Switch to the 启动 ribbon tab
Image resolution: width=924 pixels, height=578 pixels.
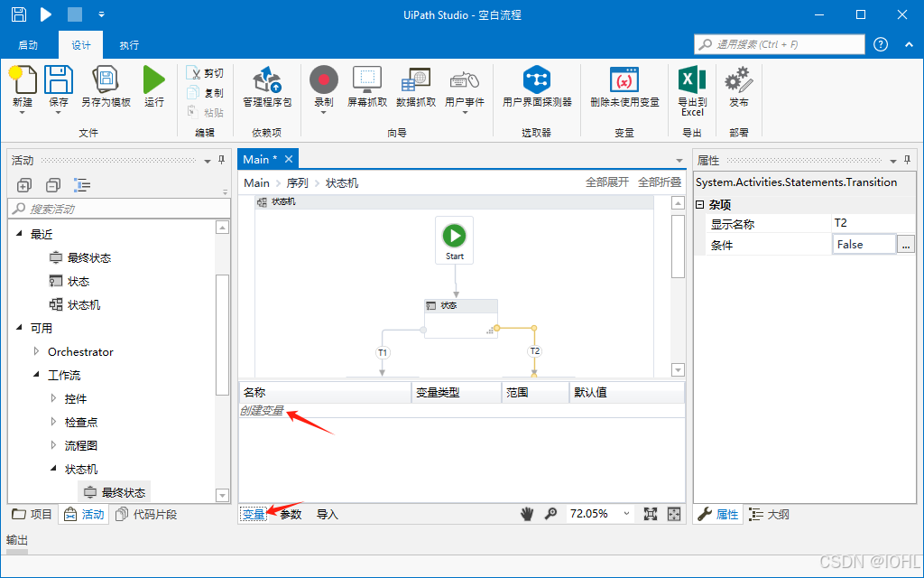click(x=28, y=45)
